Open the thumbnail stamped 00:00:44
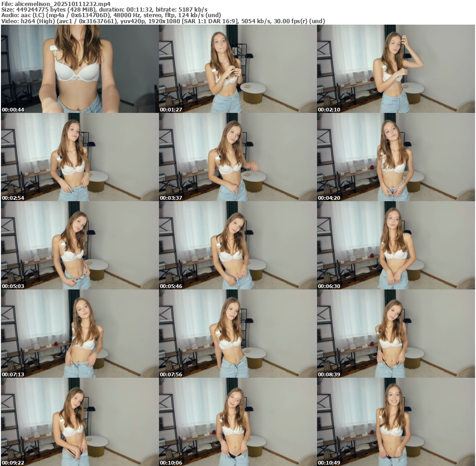476x466 pixels. (x=79, y=69)
